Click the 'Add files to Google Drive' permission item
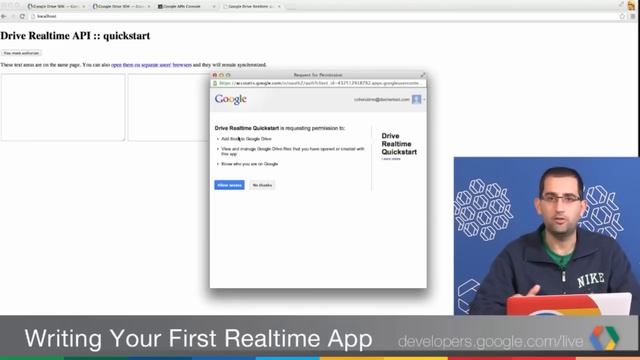 coord(246,139)
